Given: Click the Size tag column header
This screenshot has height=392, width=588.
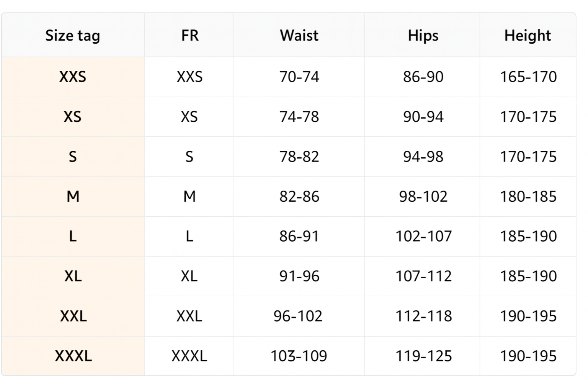Looking at the screenshot, I should (73, 36).
